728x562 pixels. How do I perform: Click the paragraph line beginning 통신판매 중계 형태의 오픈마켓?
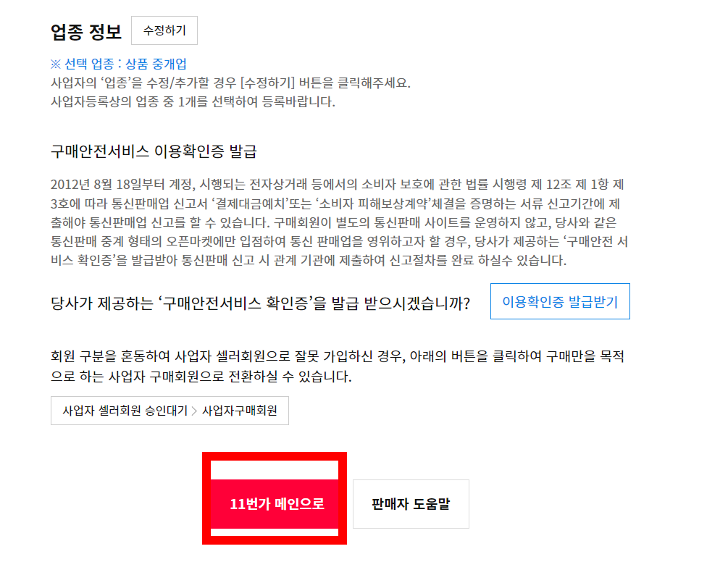click(x=340, y=241)
